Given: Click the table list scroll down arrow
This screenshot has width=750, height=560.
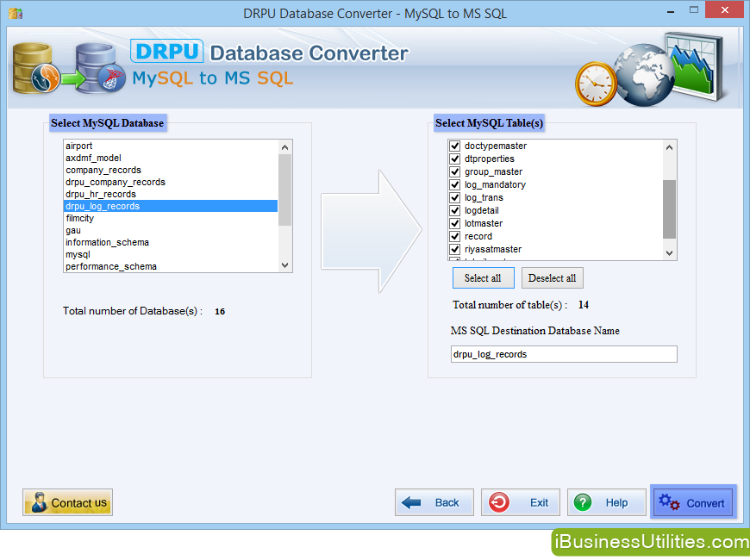Looking at the screenshot, I should coord(669,253).
